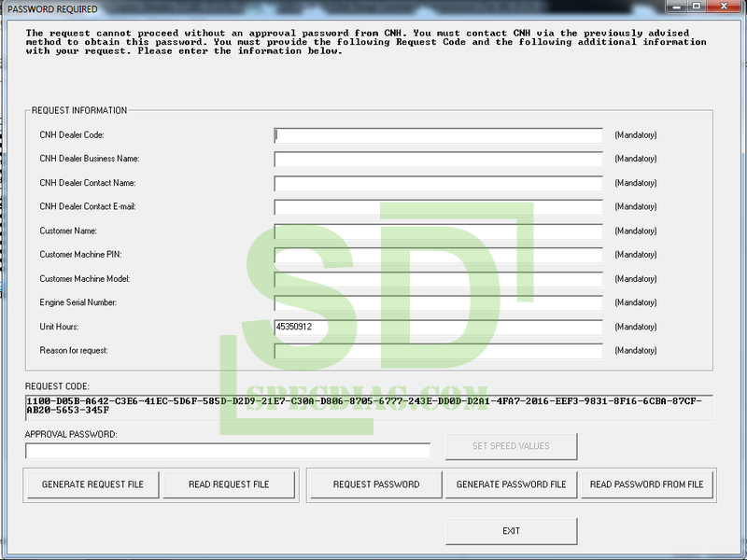Click the Engine Serial Number field
The width and height of the screenshot is (747, 560).
[x=438, y=303]
